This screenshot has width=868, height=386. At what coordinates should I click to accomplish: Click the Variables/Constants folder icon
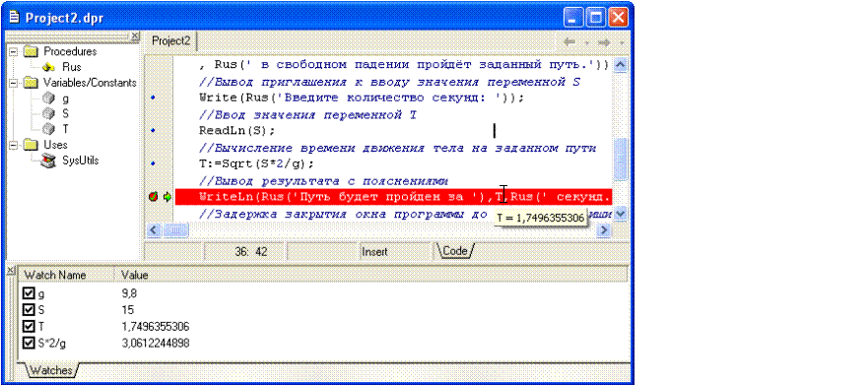click(31, 83)
